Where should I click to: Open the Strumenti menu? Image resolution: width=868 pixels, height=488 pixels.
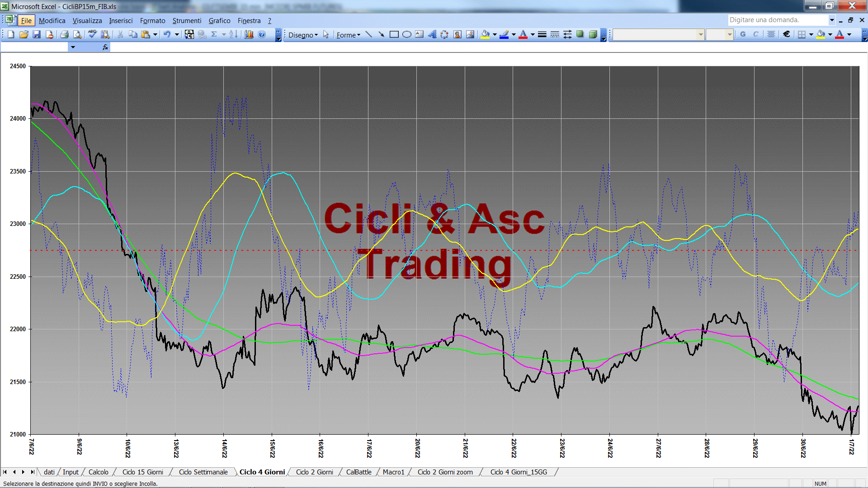[187, 20]
